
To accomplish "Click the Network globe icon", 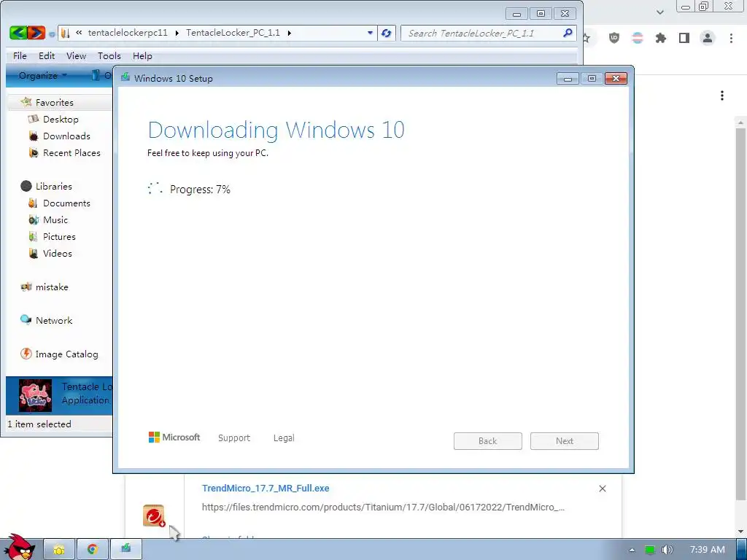I will click(x=26, y=319).
